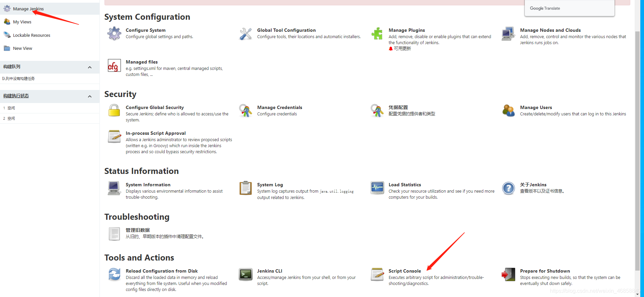
Task: Click the Reload Configuration from Disk icon
Action: [114, 274]
